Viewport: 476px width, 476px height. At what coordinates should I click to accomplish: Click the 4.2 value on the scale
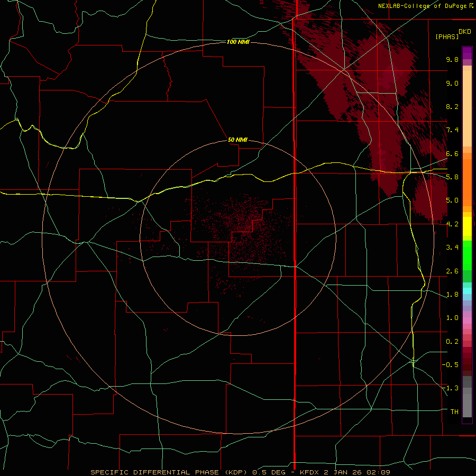452,224
